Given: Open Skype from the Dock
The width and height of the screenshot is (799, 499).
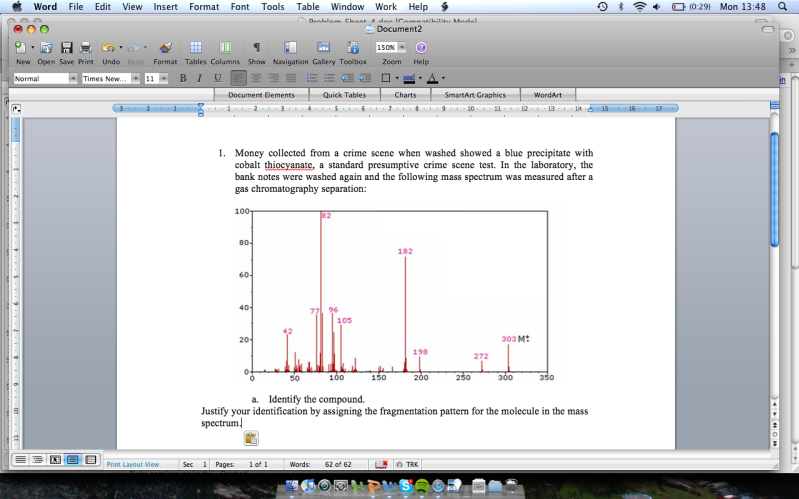Looking at the screenshot, I should tap(406, 486).
